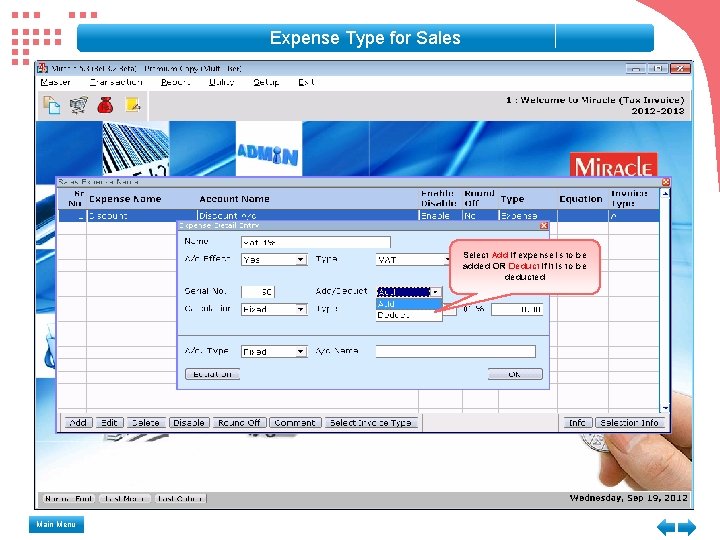Image resolution: width=720 pixels, height=540 pixels.
Task: Click the Add/Deduct dropdown arrow
Action: click(x=435, y=292)
